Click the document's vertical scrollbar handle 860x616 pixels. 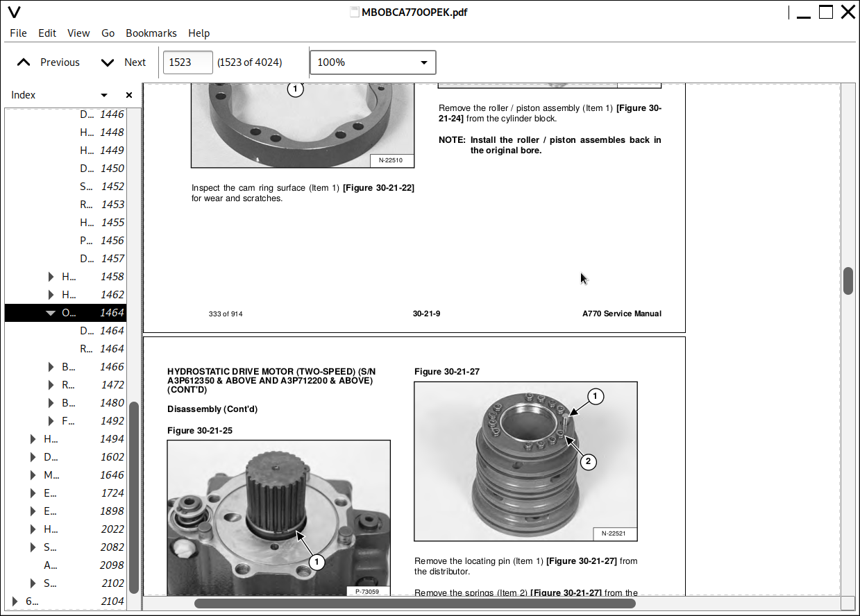point(848,280)
